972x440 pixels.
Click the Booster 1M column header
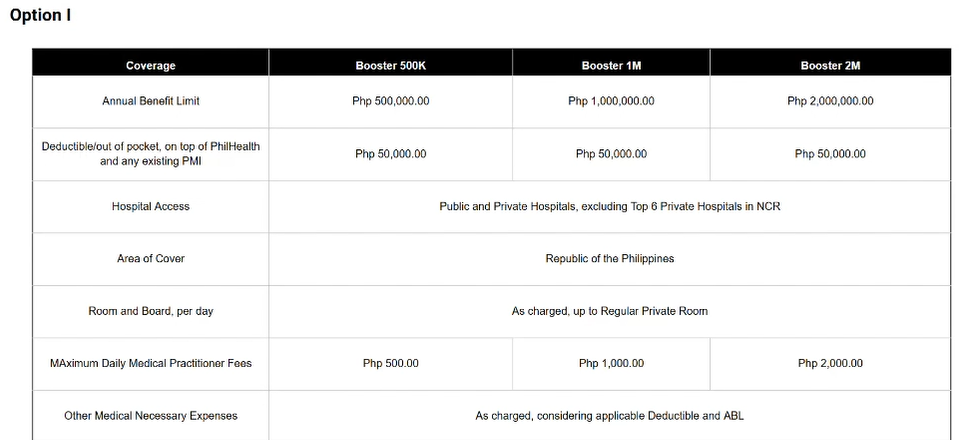click(611, 66)
